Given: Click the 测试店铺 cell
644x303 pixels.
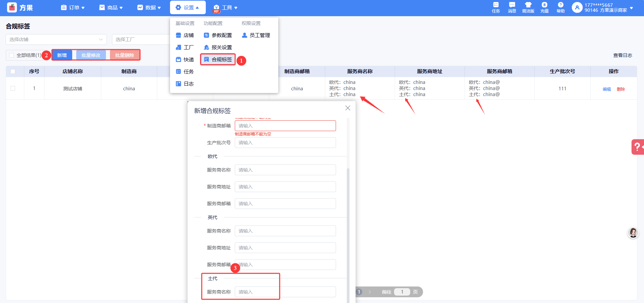Looking at the screenshot, I should [73, 89].
